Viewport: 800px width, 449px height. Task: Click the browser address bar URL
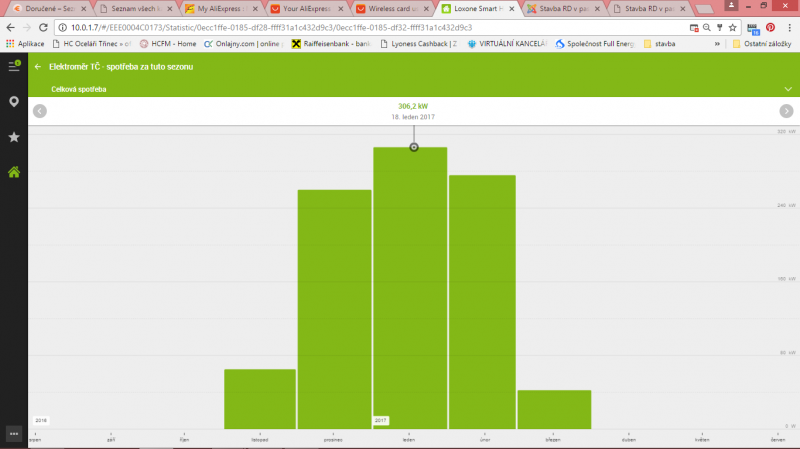click(x=300, y=27)
